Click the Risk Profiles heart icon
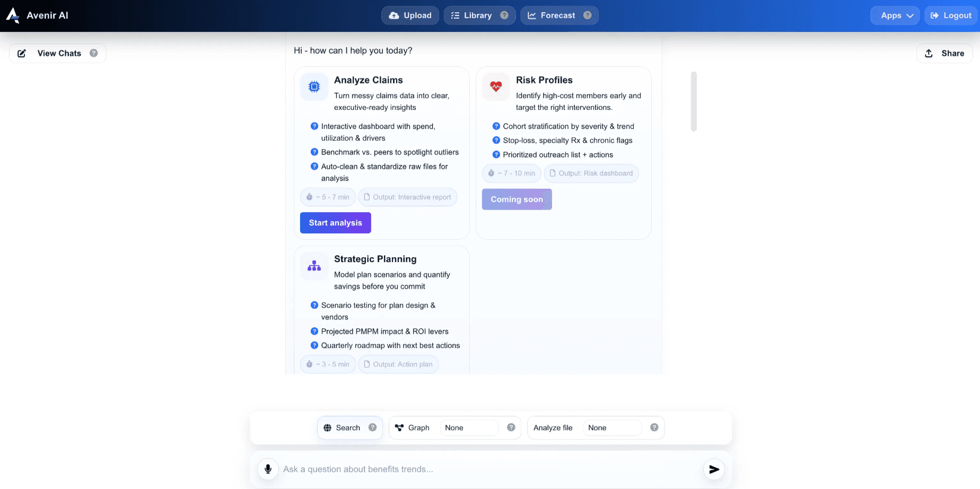Image resolution: width=980 pixels, height=489 pixels. (x=496, y=86)
